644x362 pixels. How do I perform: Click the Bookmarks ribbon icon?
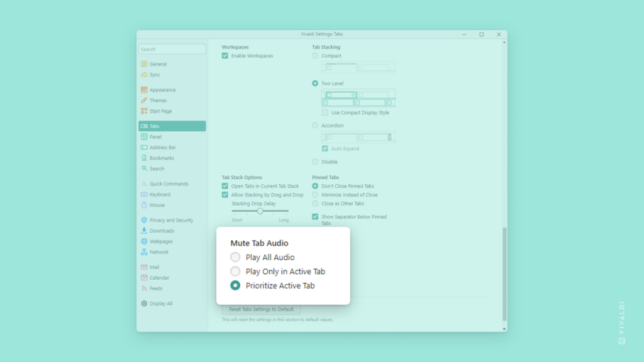pos(144,158)
